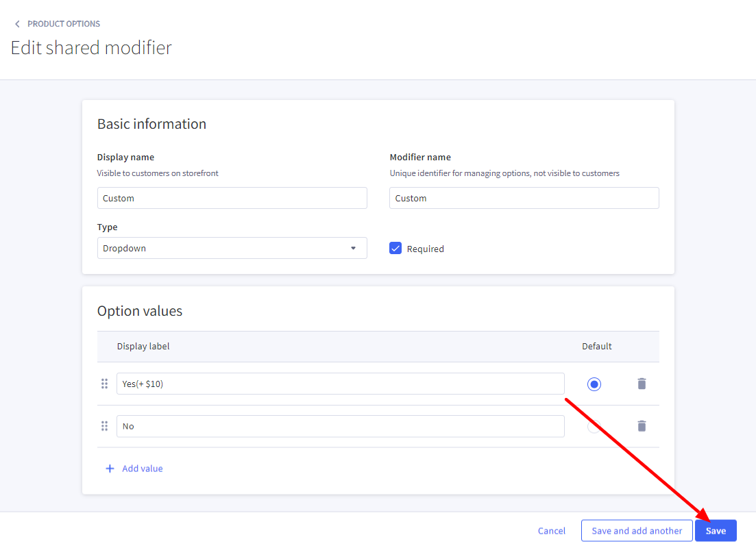Click the "Yes(+ $10)" display label field
Screen dimensions: 756x548
(x=341, y=384)
